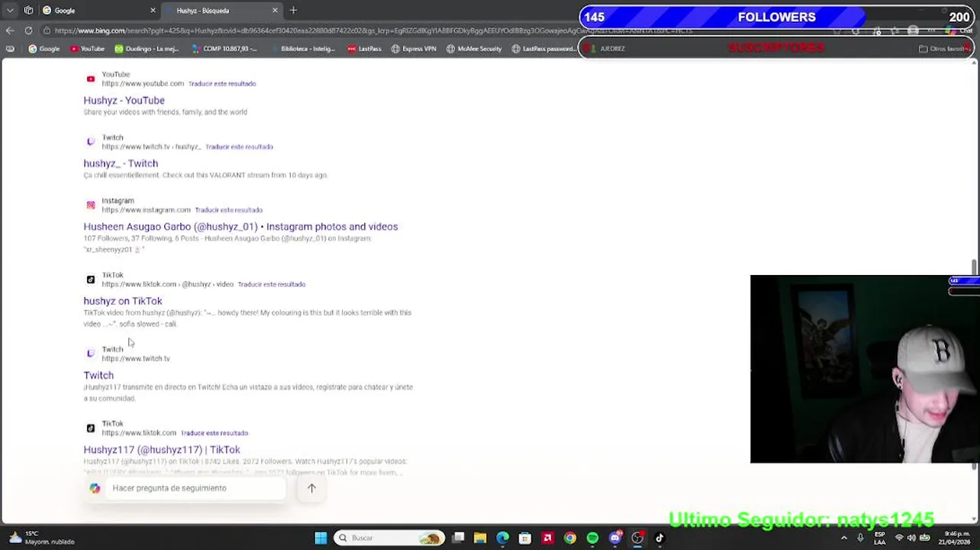Open the LastPass password bookmark
Viewport: 980px width, 550px height.
pyautogui.click(x=543, y=49)
